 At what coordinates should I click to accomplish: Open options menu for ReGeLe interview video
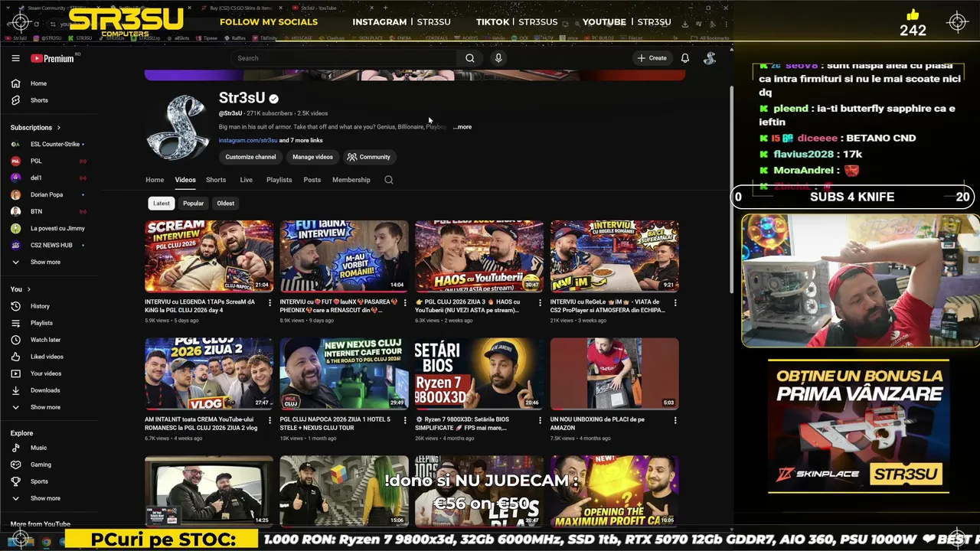click(x=675, y=302)
